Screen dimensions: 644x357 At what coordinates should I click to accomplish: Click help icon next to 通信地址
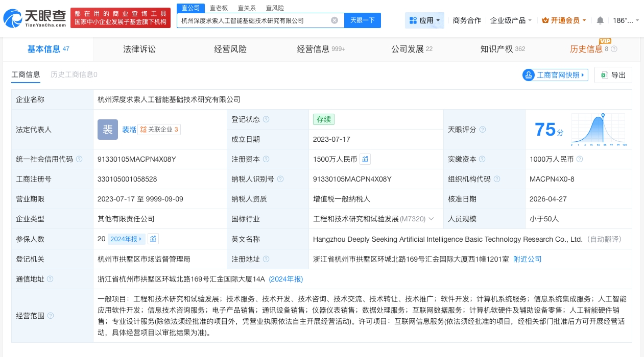tap(50, 279)
